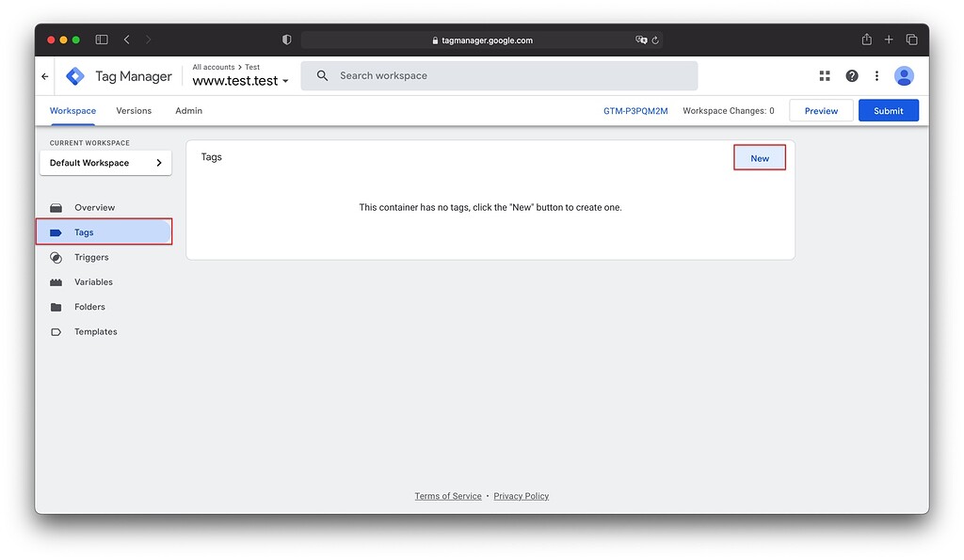964x560 pixels.
Task: Switch to the Admin tab
Action: (x=187, y=110)
